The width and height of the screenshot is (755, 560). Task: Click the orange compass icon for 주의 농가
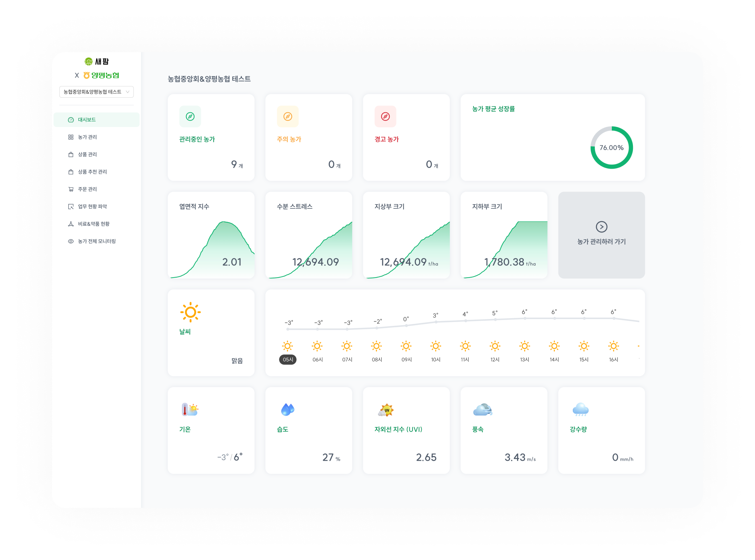pos(288,117)
